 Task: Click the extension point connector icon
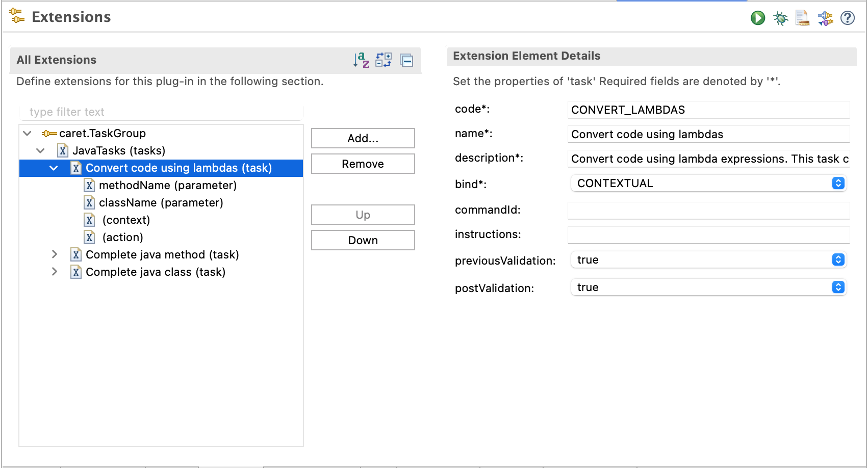[x=825, y=17]
